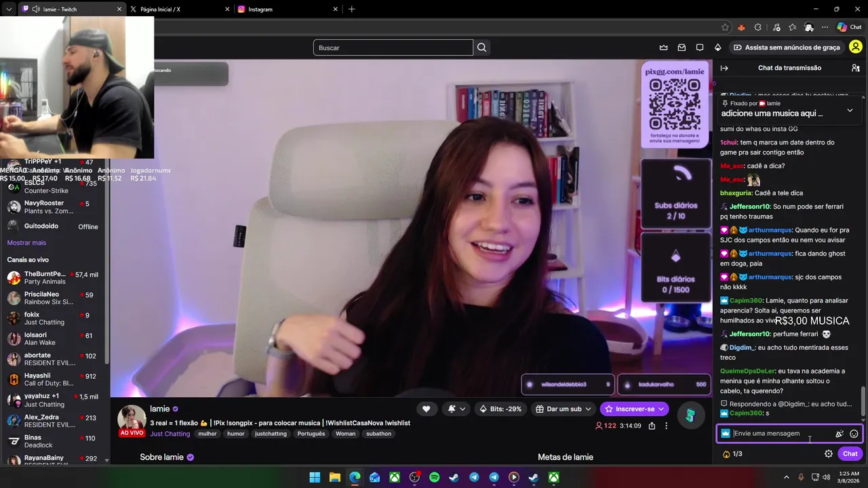Show hidden system tray icons chevron

click(785, 478)
